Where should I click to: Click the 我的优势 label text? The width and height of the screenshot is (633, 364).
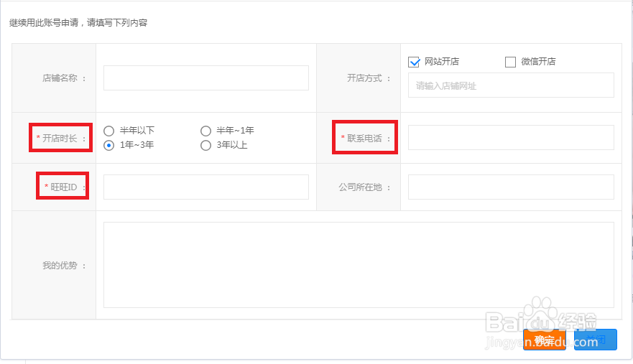(60, 266)
